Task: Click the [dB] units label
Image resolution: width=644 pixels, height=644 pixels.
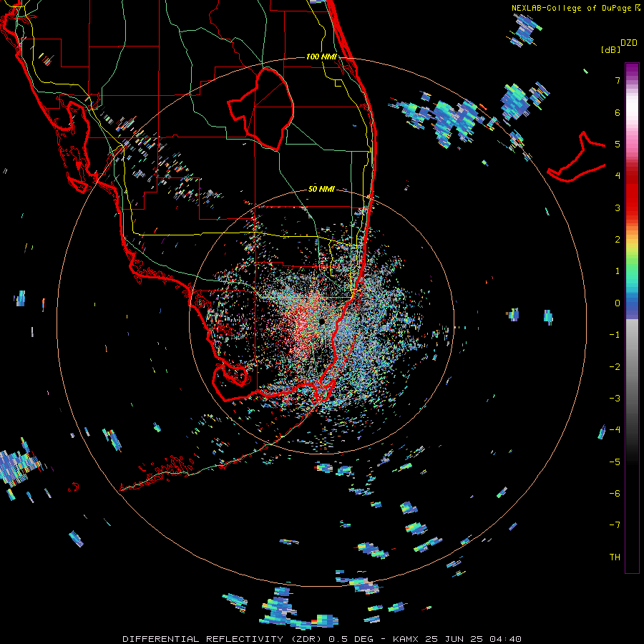Action: tap(611, 49)
